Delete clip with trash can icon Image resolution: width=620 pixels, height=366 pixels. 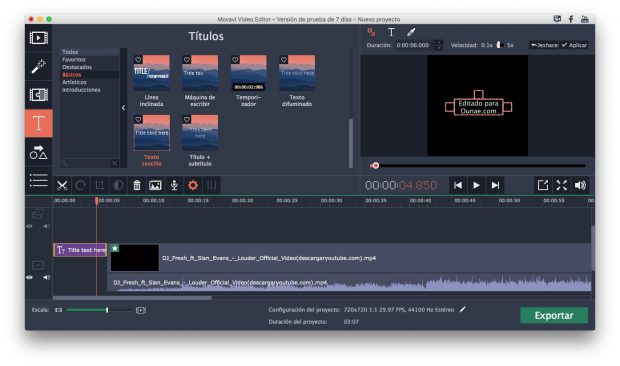point(137,185)
